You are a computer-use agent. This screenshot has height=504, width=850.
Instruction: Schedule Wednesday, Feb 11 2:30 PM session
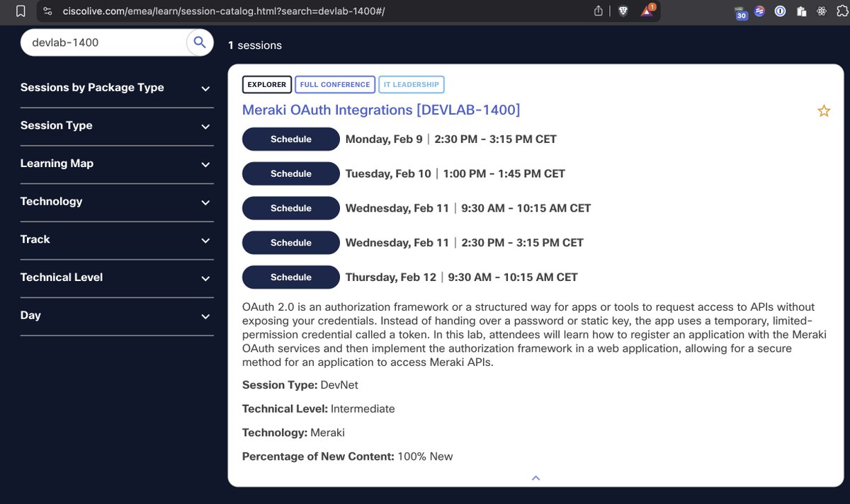291,243
